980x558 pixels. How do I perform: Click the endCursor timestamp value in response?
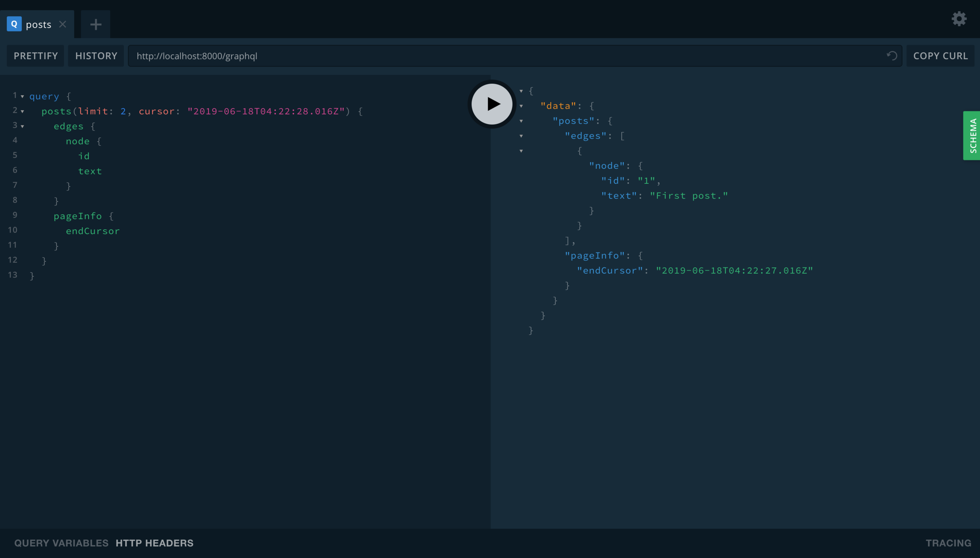click(734, 270)
